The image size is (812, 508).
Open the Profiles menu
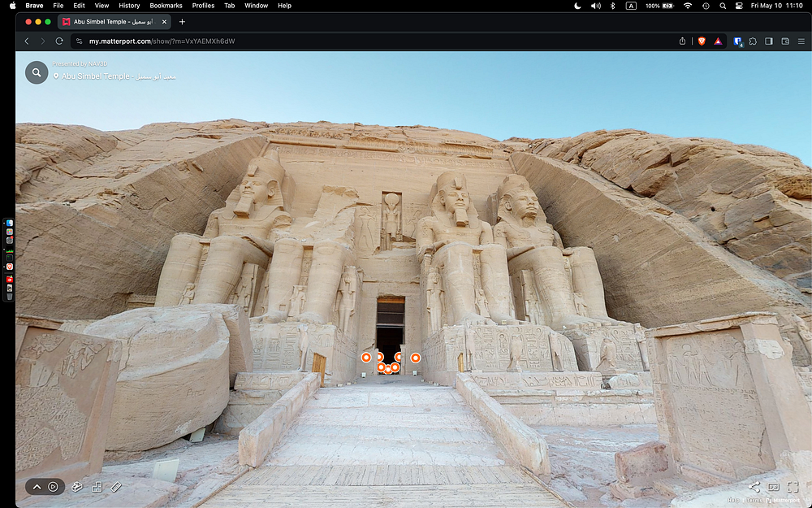[203, 6]
